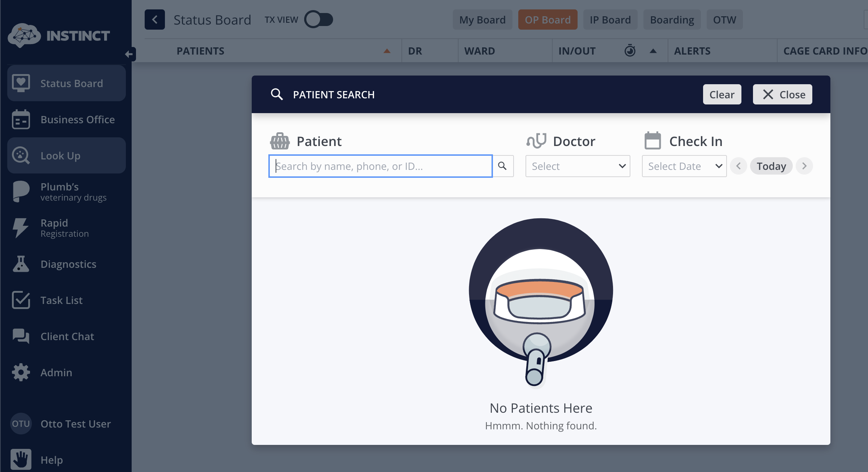
Task: Sort patients with orange arrow
Action: (387, 51)
